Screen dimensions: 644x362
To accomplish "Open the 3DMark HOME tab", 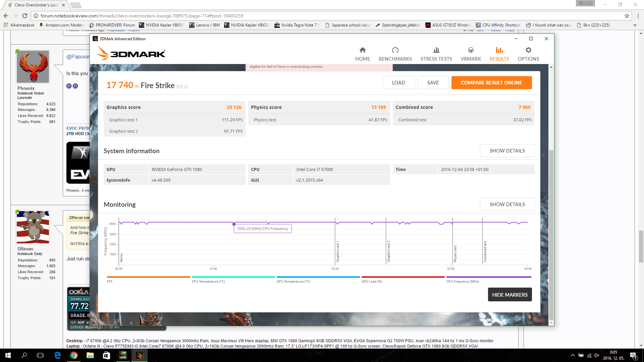I will tap(363, 54).
